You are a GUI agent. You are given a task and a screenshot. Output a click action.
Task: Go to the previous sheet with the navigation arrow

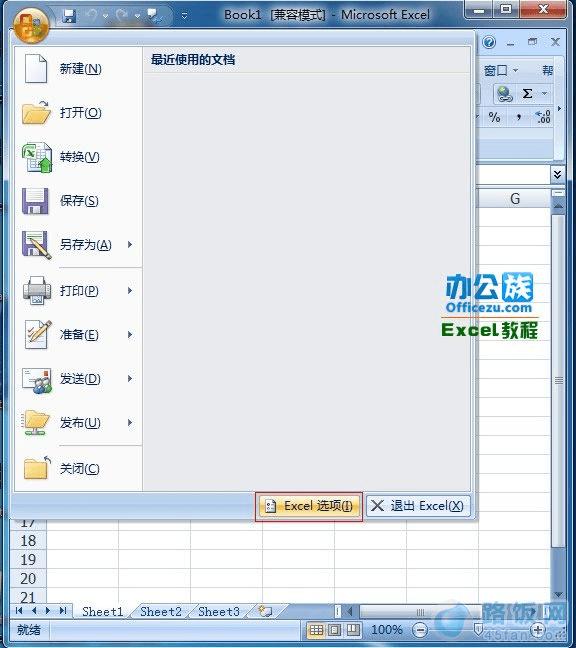pos(34,611)
